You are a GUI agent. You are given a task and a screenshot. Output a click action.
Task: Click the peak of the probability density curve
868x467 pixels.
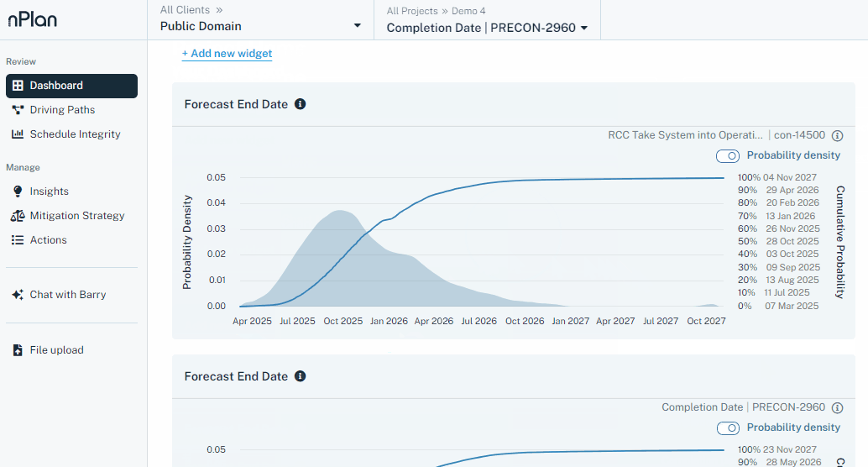click(x=339, y=211)
